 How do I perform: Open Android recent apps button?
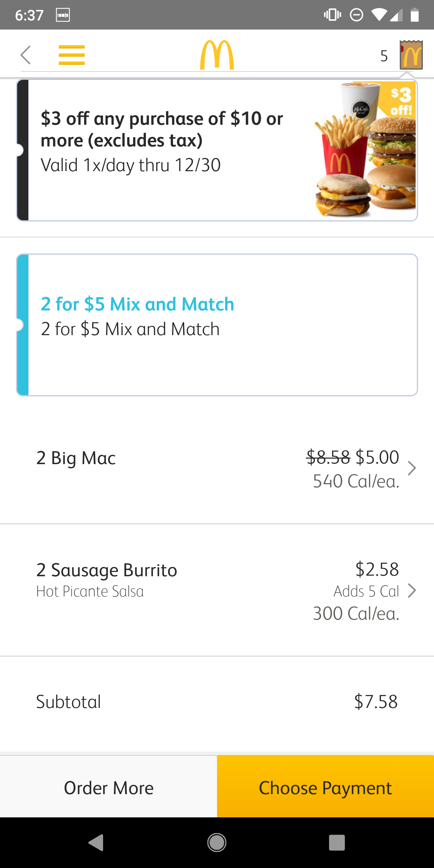pyautogui.click(x=337, y=842)
